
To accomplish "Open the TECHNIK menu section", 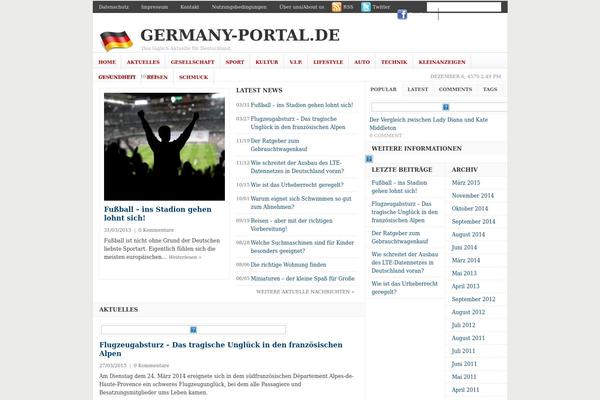I will tap(394, 62).
